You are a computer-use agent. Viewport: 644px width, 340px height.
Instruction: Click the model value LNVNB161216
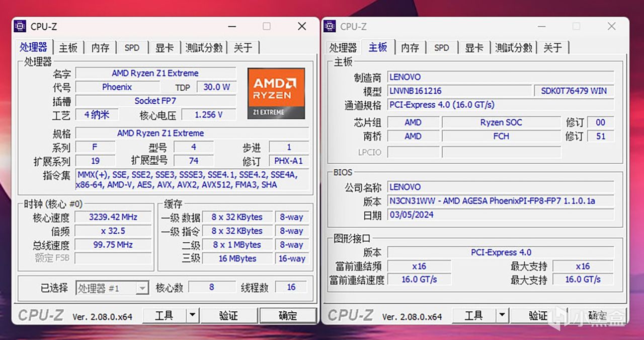coord(459,91)
